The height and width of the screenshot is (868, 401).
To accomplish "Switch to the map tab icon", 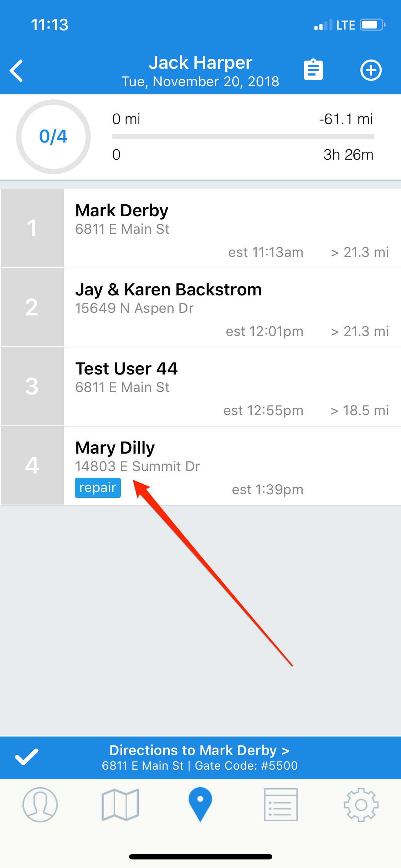I will pos(120,805).
